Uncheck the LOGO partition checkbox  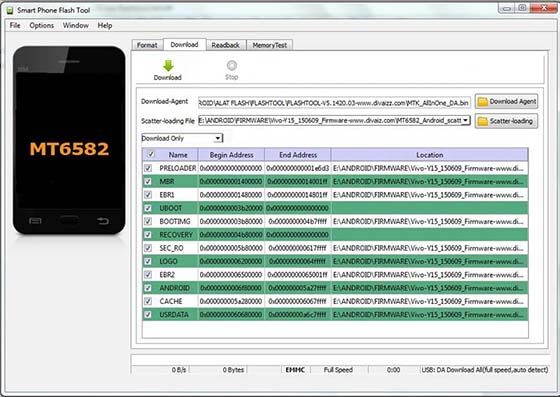[x=148, y=261]
